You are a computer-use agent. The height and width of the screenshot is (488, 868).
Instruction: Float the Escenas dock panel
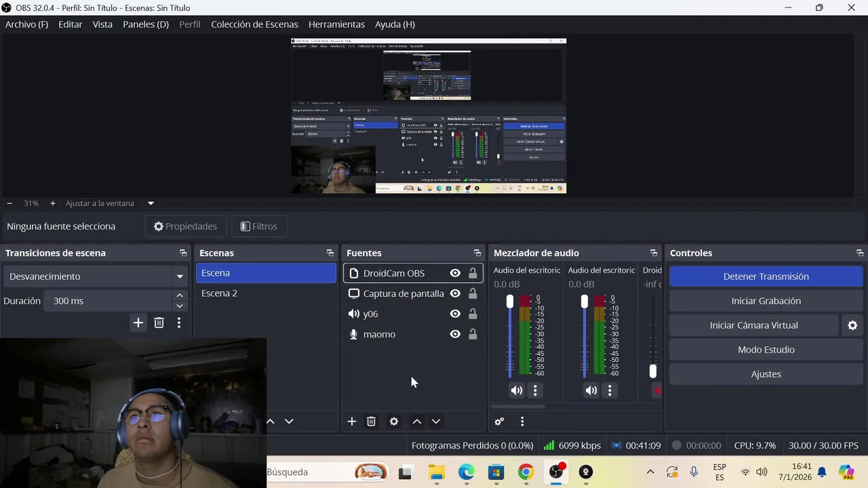[x=330, y=253]
